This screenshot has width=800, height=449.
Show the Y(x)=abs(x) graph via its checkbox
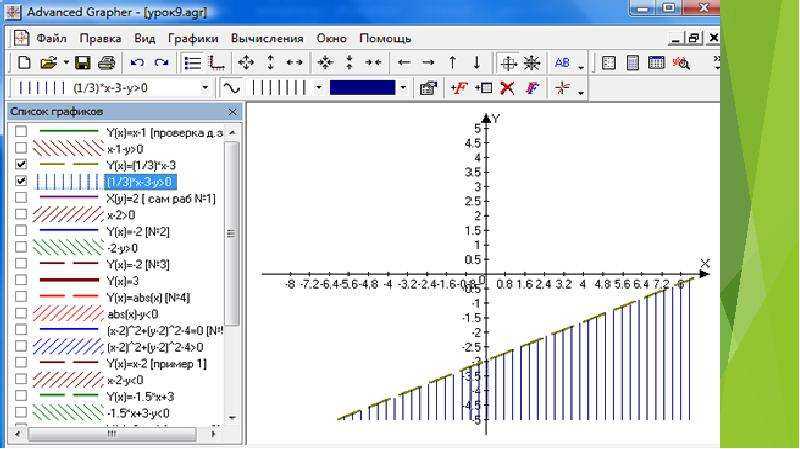tap(20, 296)
